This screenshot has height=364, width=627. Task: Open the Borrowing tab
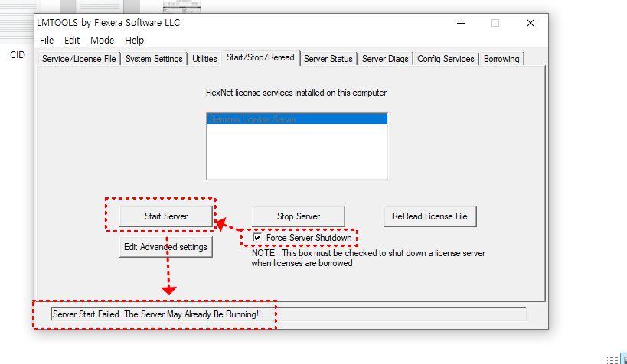point(501,59)
